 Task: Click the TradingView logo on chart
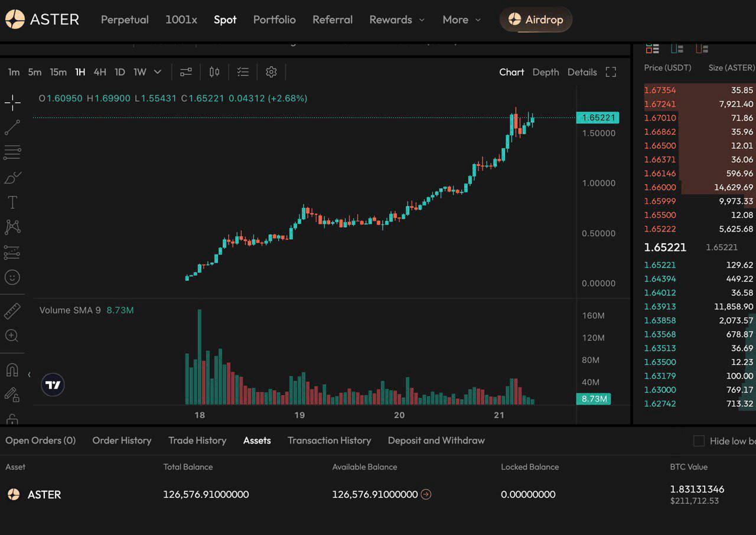tap(53, 385)
